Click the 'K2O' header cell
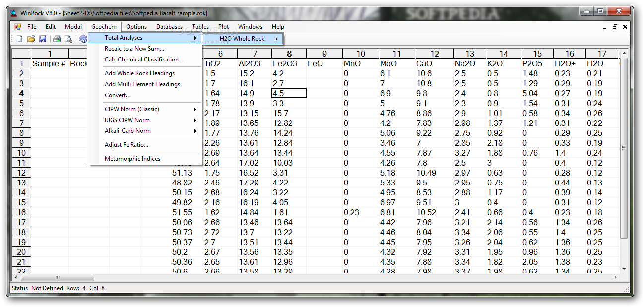The image size is (644, 307). coord(504,63)
